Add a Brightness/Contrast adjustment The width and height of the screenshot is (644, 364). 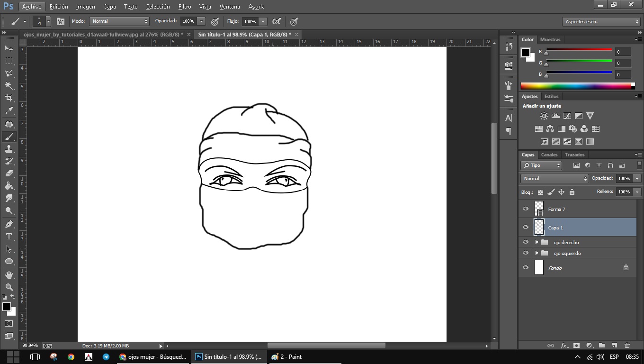[x=544, y=116]
